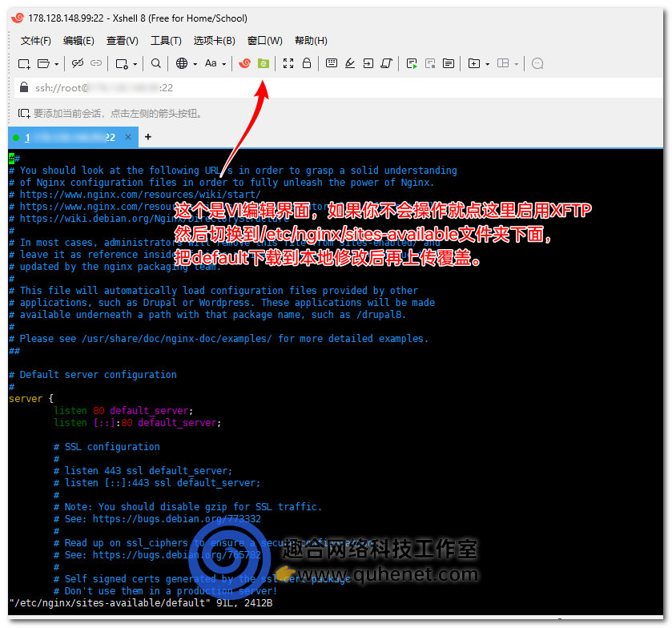Viewport: 672px width, 628px height.
Task: Expand the Open session dropdown arrow
Action: (x=56, y=64)
